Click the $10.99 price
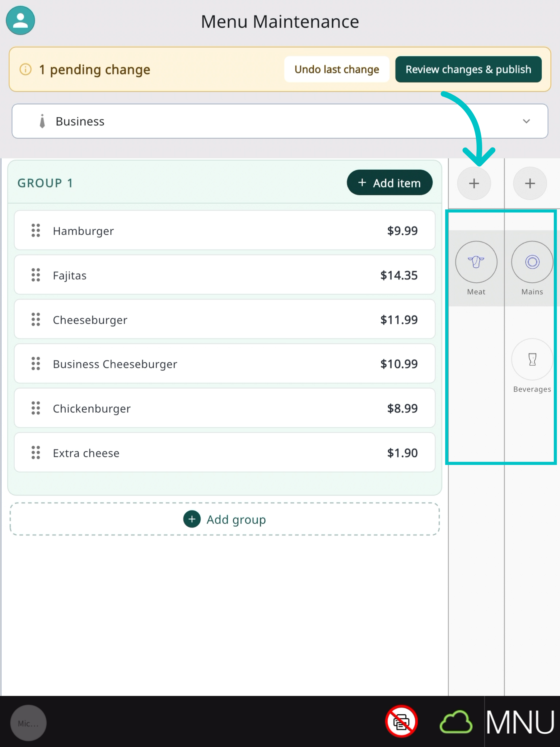 pyautogui.click(x=399, y=364)
